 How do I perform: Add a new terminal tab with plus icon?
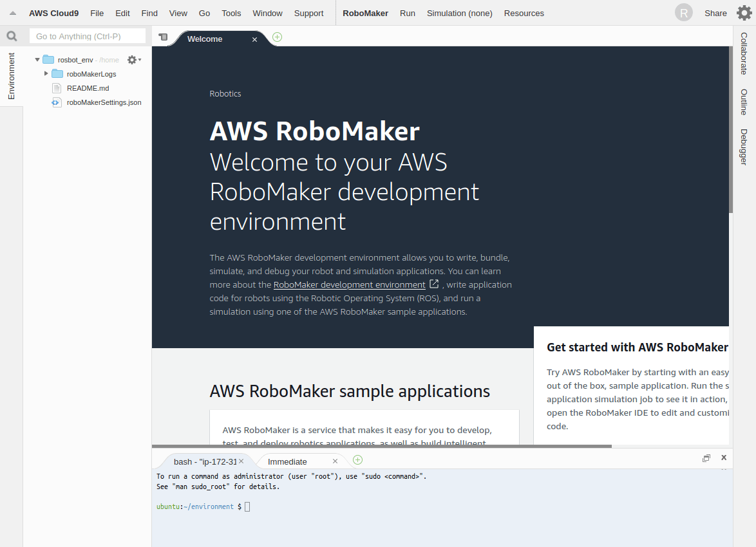click(x=358, y=459)
